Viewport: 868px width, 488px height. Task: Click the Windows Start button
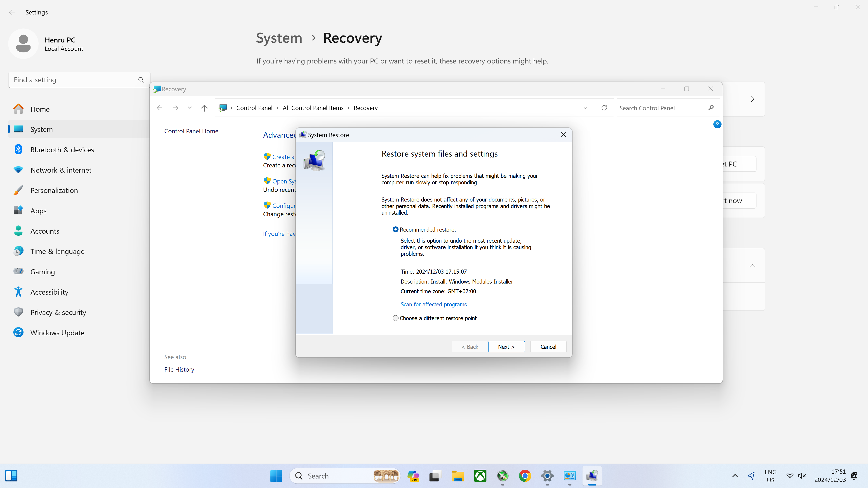[x=276, y=476]
